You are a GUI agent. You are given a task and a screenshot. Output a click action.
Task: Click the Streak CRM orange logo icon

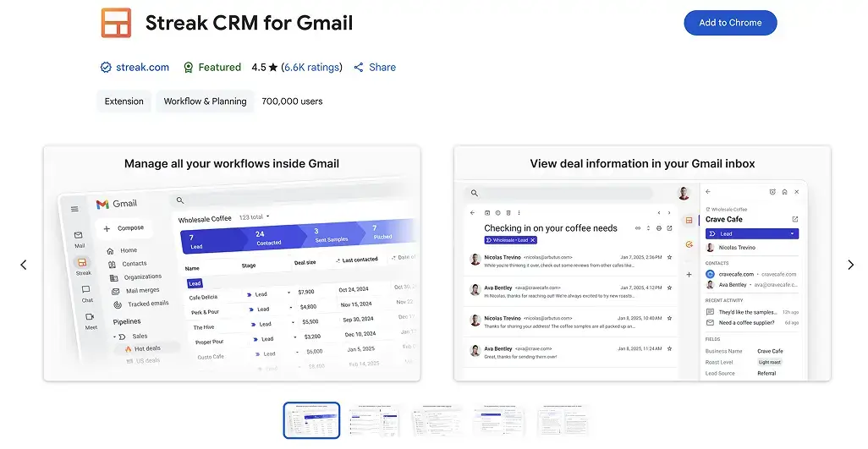click(116, 23)
